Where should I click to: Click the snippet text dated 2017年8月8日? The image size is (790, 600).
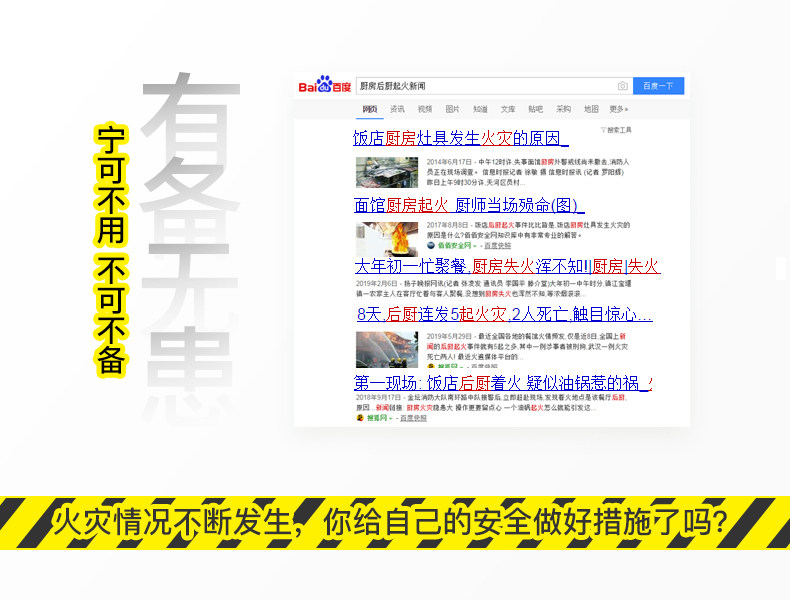528,230
